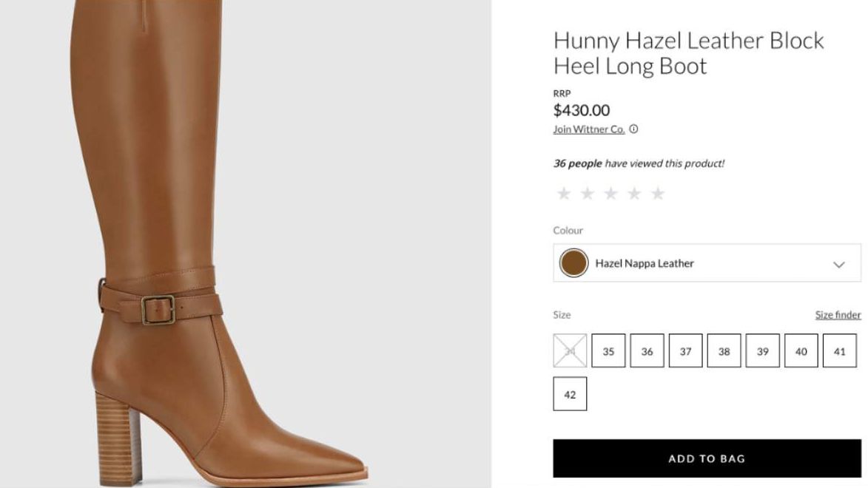Pick size 41
The width and height of the screenshot is (868, 488).
839,351
